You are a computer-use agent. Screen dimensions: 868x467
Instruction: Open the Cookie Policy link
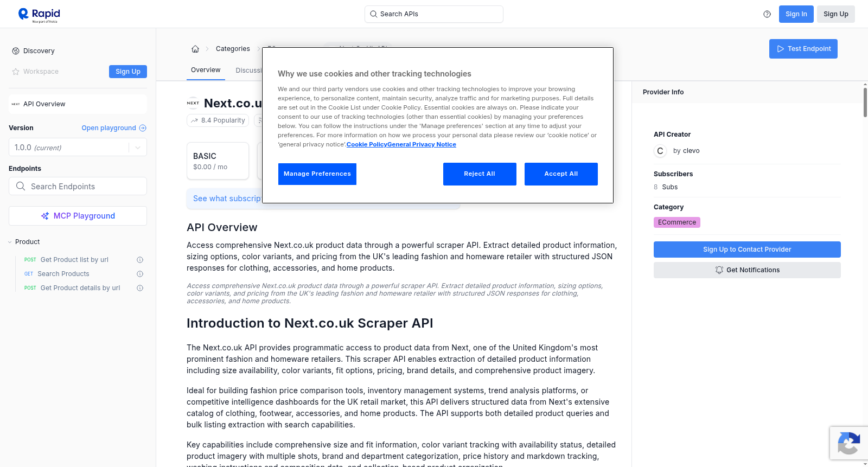coord(367,145)
